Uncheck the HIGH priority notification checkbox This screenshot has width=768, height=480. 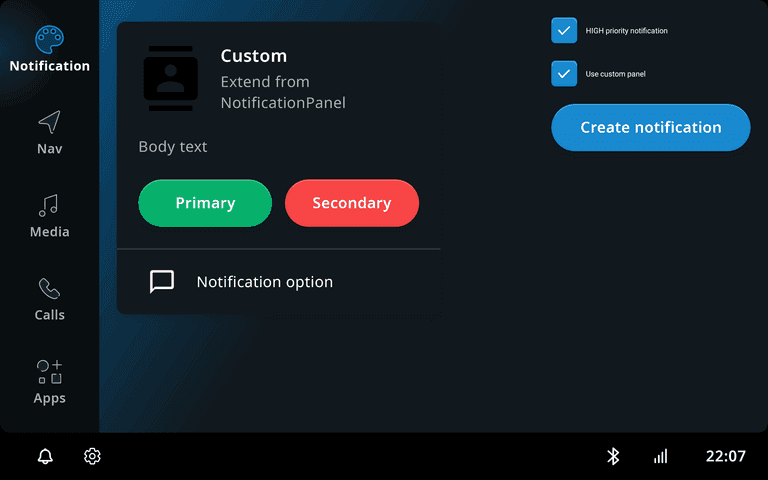coord(564,31)
